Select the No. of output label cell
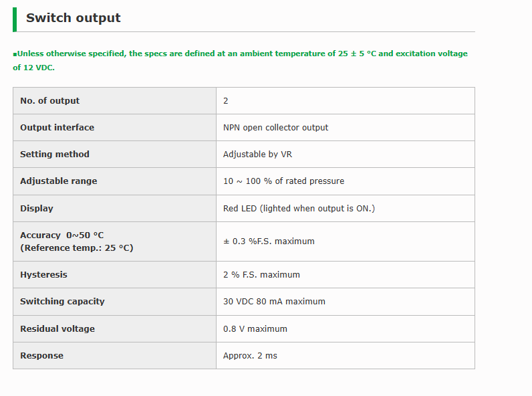Viewport: 532px width, 396px height. (x=115, y=101)
